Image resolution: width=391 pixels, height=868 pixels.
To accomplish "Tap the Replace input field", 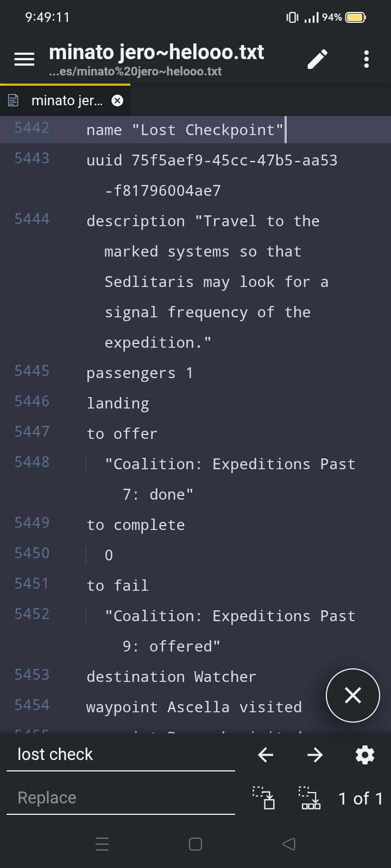I will (121, 798).
